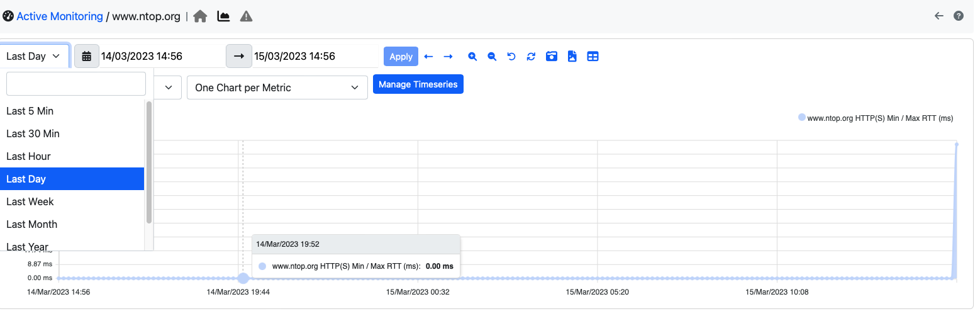Click the preset list scrollbar

coord(149,162)
